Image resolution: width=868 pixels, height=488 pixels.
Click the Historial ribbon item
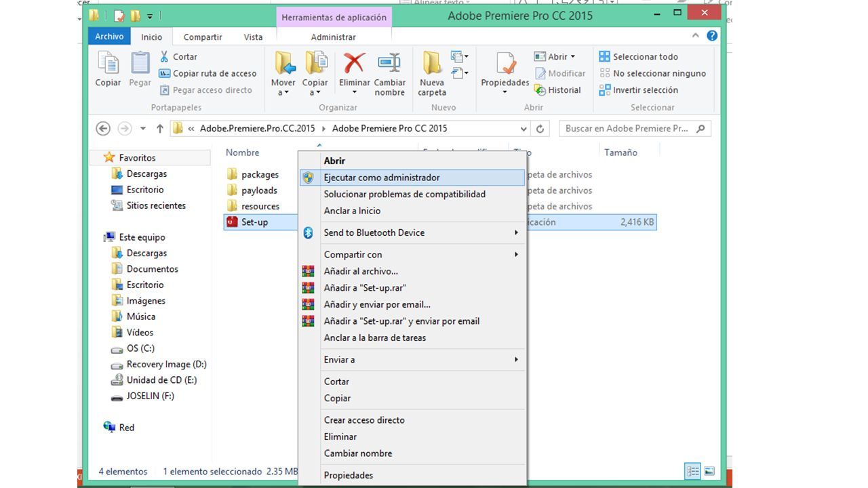click(557, 89)
